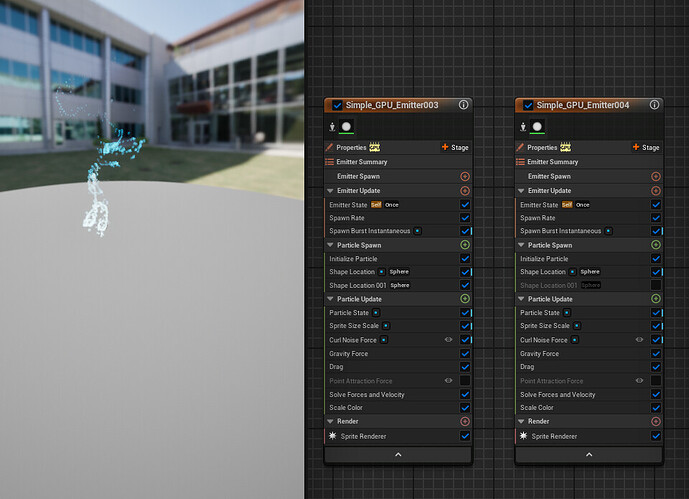The image size is (689, 499).
Task: Uncheck Drag module in Emitter004
Action: pos(656,366)
